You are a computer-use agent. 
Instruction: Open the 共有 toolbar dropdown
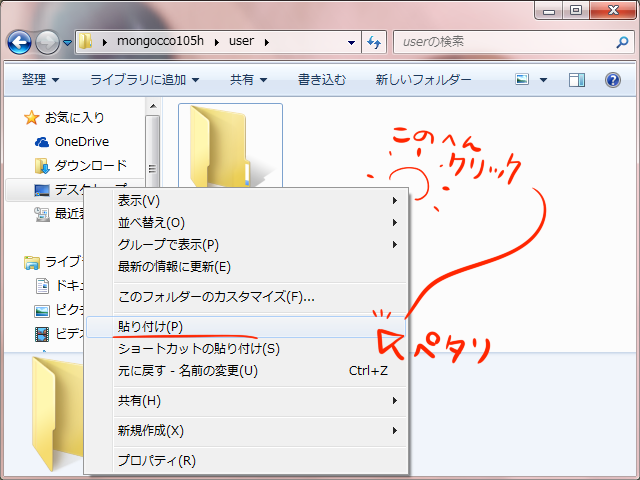click(x=248, y=79)
